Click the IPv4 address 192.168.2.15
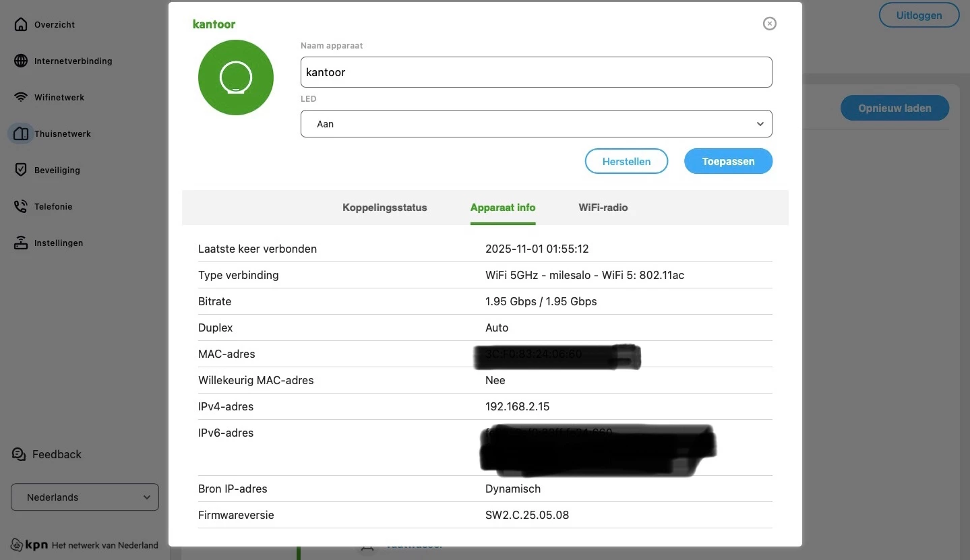This screenshot has width=970, height=560. pyautogui.click(x=518, y=406)
